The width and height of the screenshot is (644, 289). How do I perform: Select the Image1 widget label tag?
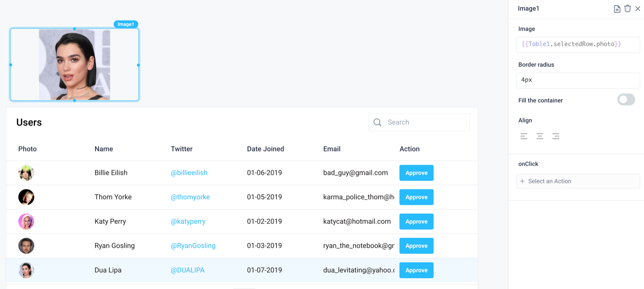pyautogui.click(x=126, y=24)
